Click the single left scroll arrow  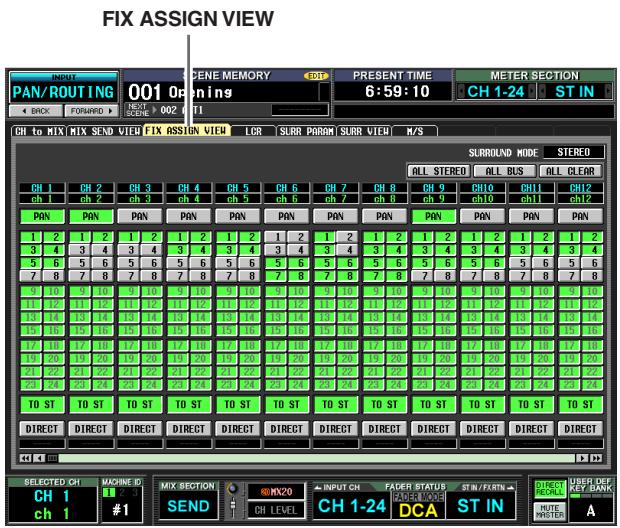click(x=39, y=458)
